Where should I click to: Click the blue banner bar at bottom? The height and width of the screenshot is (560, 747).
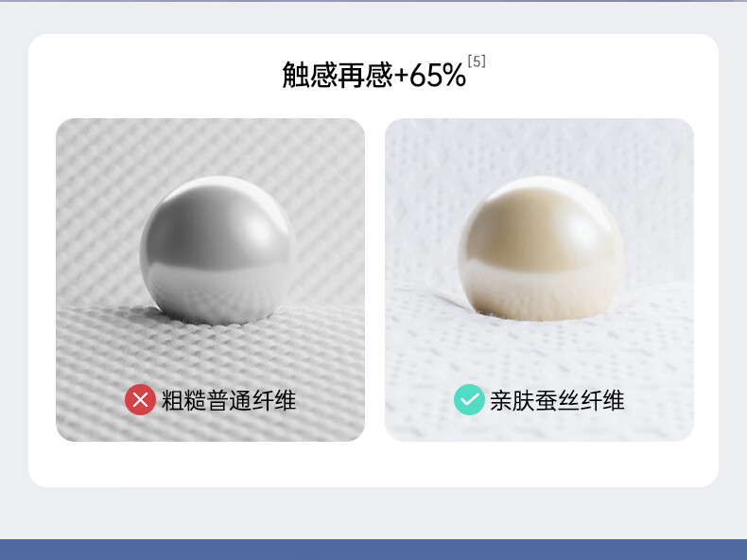coord(373,550)
